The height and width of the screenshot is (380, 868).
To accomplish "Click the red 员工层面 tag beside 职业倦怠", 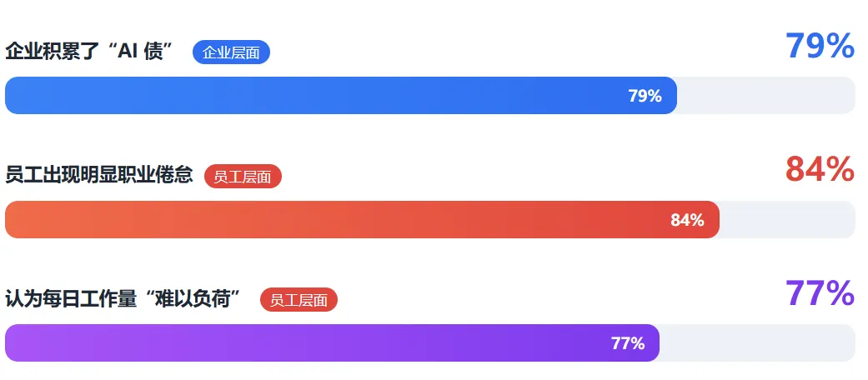I will pyautogui.click(x=243, y=177).
